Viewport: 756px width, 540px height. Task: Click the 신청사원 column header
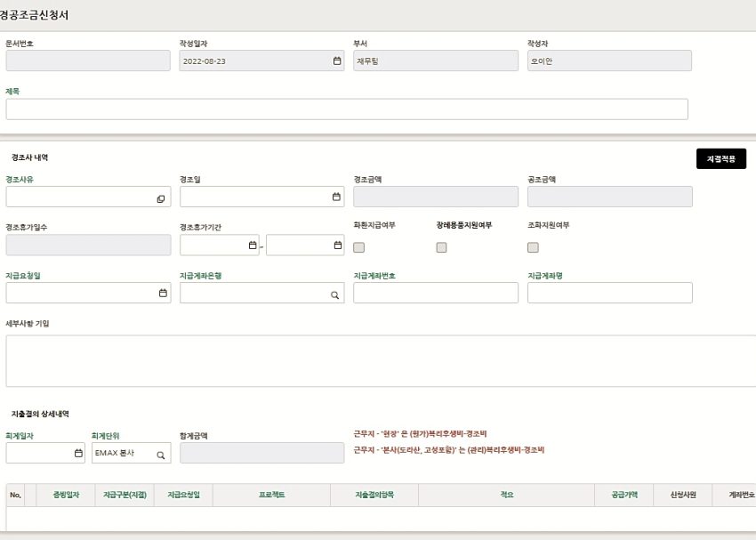point(683,496)
